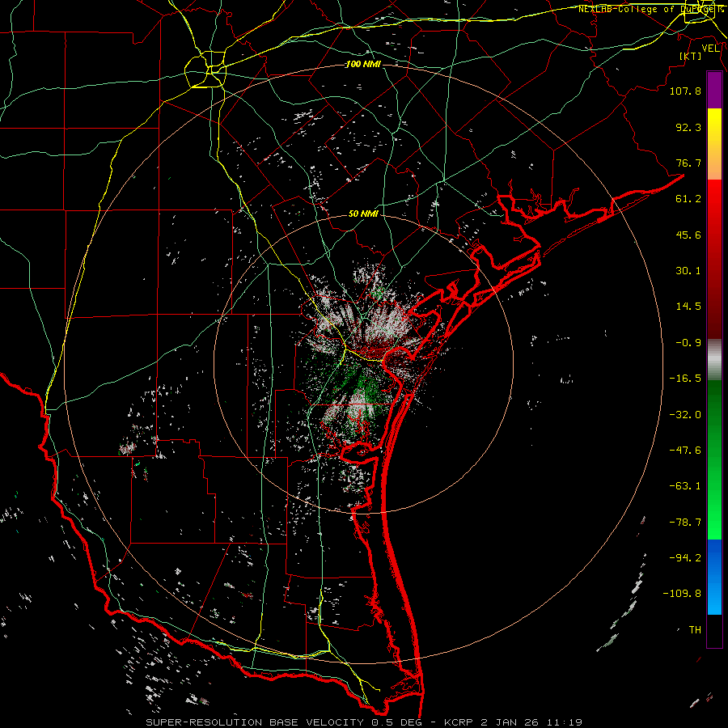Click the -47.6 legend value
728x728 pixels.
(685, 451)
